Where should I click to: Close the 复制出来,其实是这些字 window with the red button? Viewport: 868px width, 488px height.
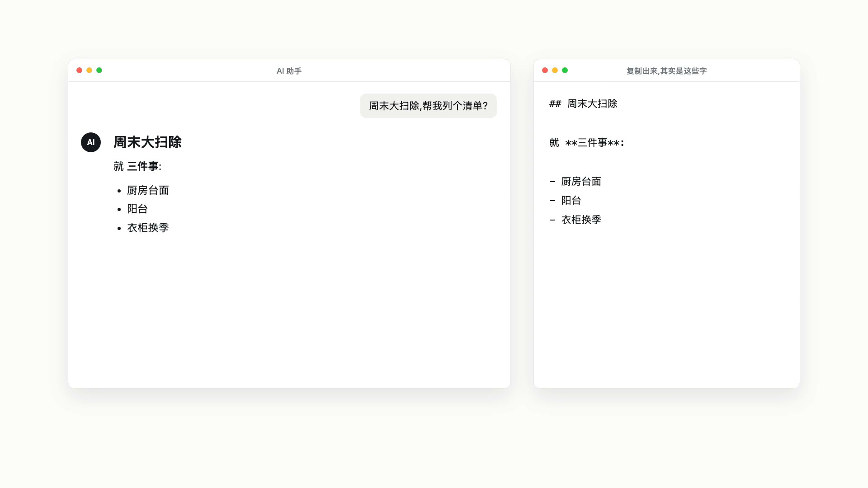pyautogui.click(x=545, y=70)
